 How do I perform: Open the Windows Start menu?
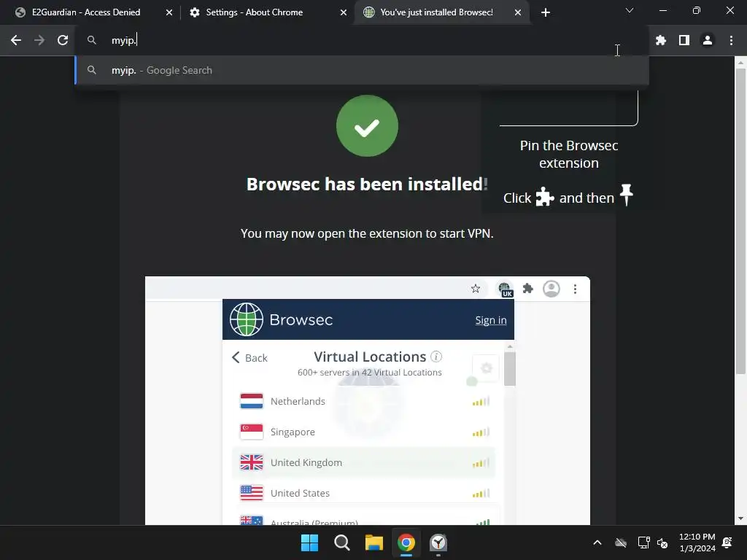pos(309,542)
